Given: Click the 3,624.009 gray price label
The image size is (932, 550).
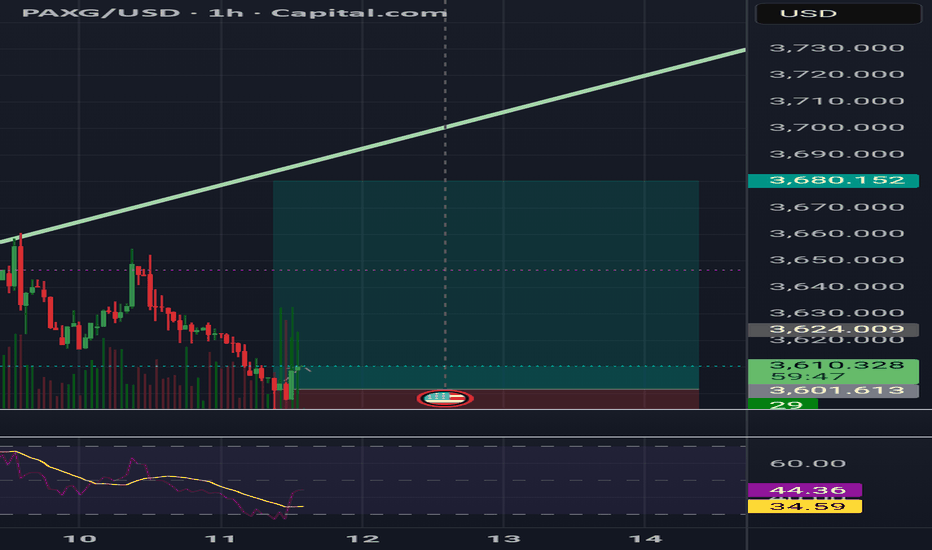Looking at the screenshot, I should 832,329.
